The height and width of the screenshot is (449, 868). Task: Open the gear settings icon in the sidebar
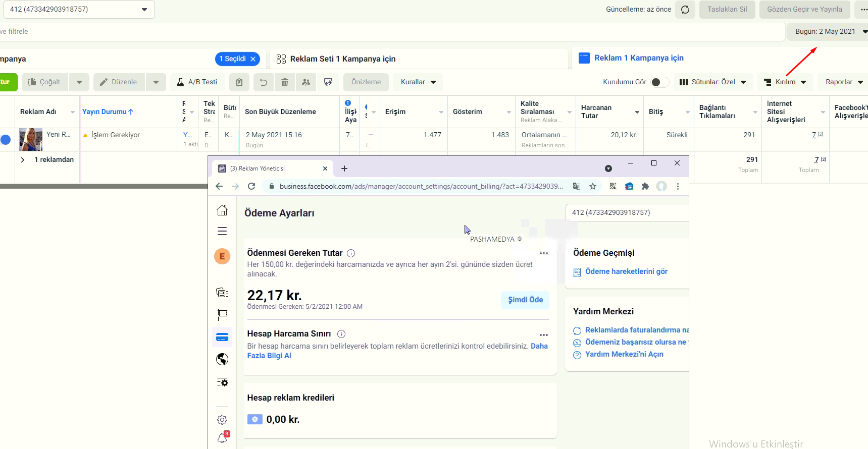pyautogui.click(x=222, y=420)
